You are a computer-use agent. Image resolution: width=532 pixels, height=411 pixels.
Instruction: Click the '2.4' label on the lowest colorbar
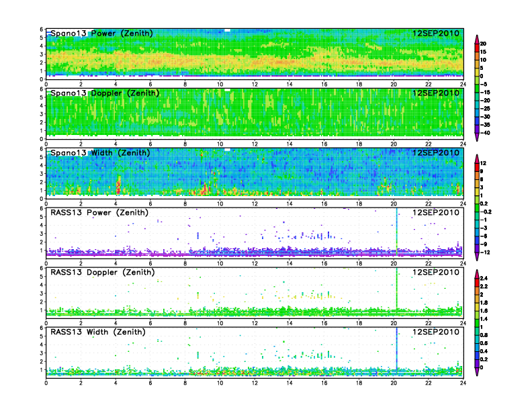pos(484,279)
